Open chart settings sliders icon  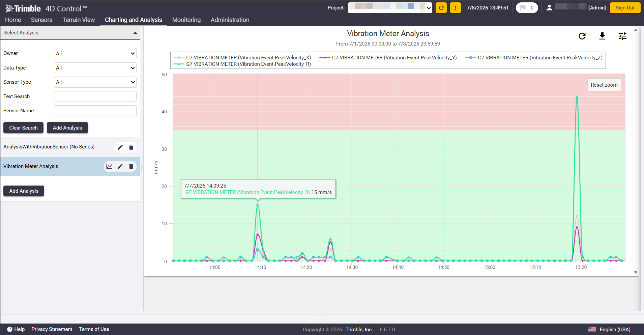click(x=622, y=36)
